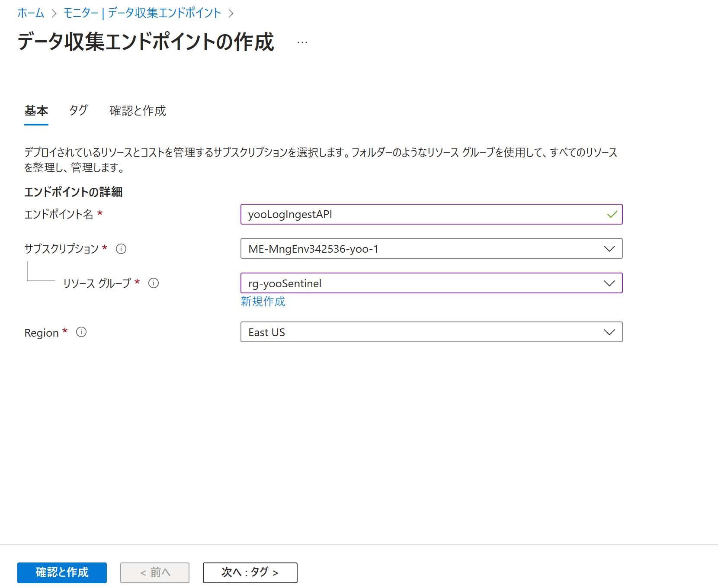Click the info icon next to サブスクリプション

tap(121, 249)
